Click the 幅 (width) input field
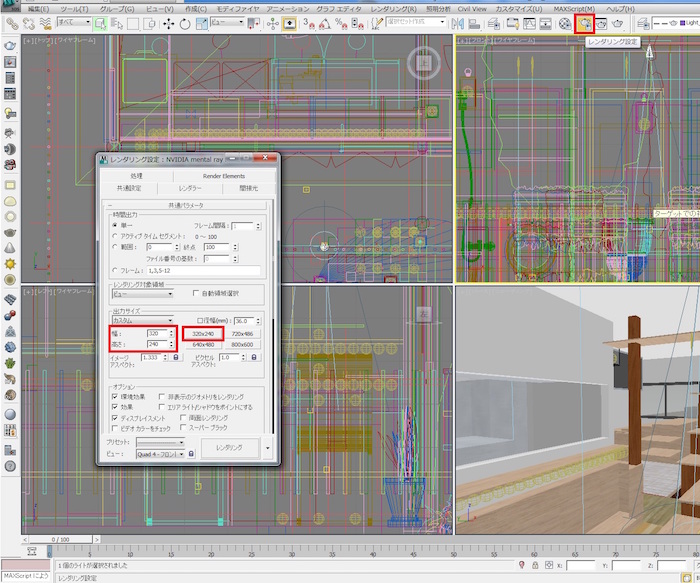700x583 pixels. [x=155, y=333]
